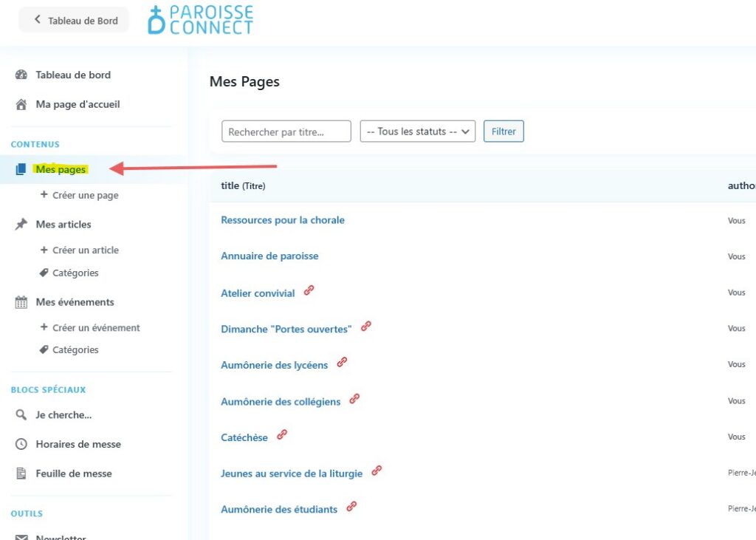Screen dimensions: 756x540
Task: Click the magnifier icon for Je cherche
Action: pos(21,415)
